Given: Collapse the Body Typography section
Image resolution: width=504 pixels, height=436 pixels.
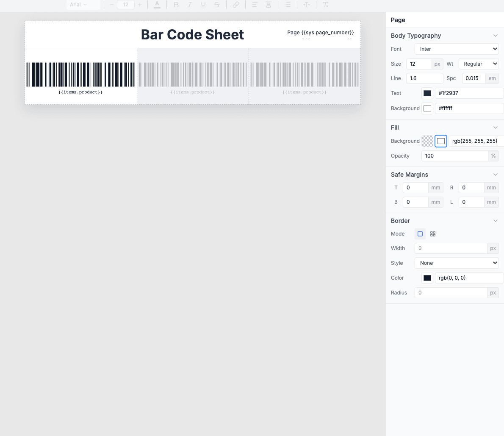Looking at the screenshot, I should click(x=495, y=36).
